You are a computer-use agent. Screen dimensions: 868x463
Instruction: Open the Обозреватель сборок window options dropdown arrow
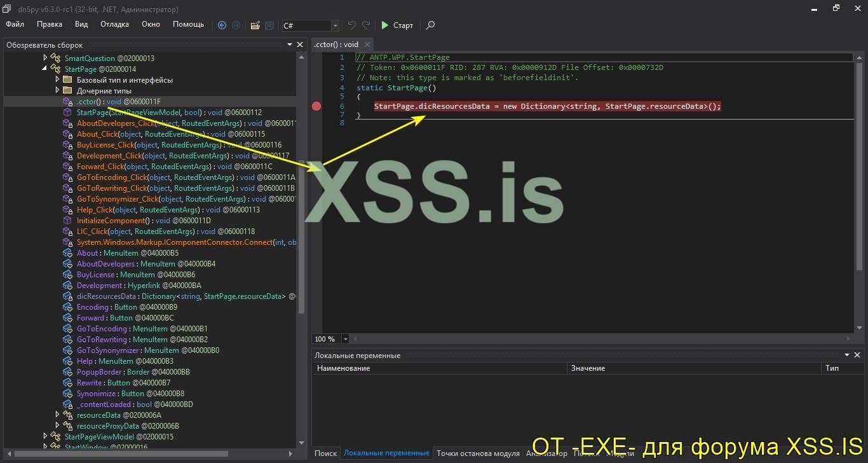click(289, 45)
